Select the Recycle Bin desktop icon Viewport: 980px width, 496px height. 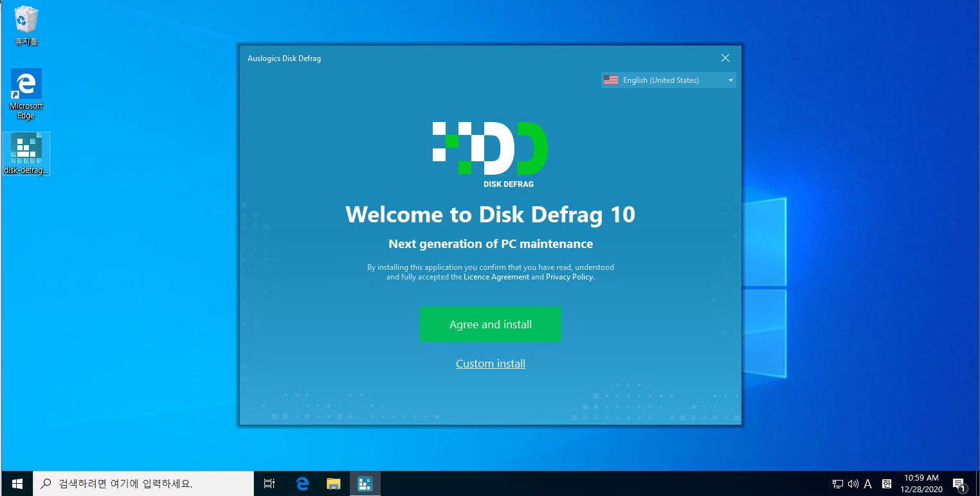point(26,26)
